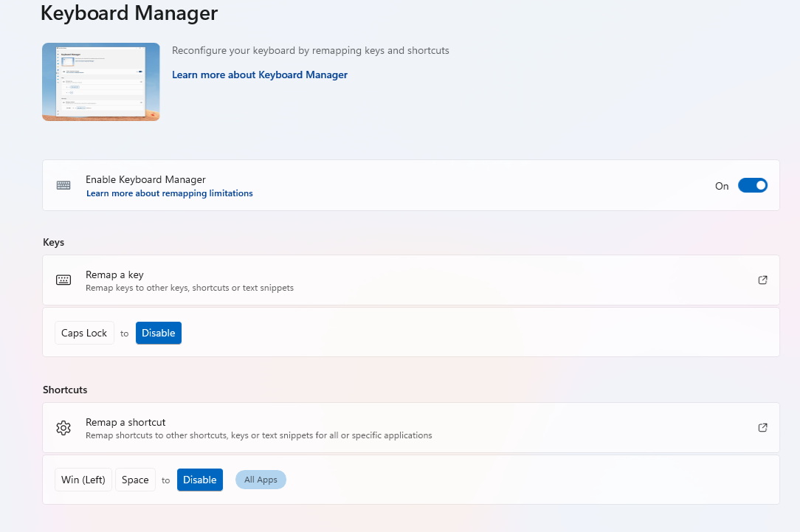Click the Keyboard Manager preview thumbnail
This screenshot has width=800, height=532.
101,82
